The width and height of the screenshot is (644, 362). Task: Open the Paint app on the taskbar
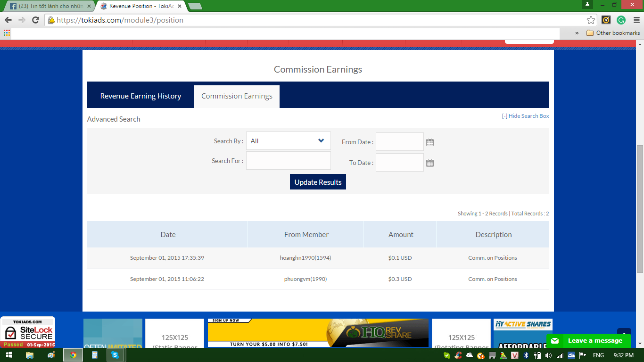(x=51, y=355)
